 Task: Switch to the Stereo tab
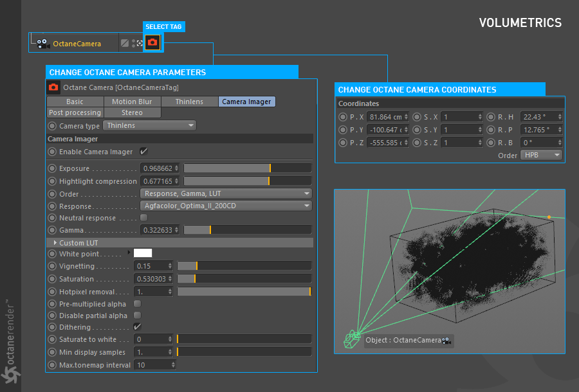[132, 112]
